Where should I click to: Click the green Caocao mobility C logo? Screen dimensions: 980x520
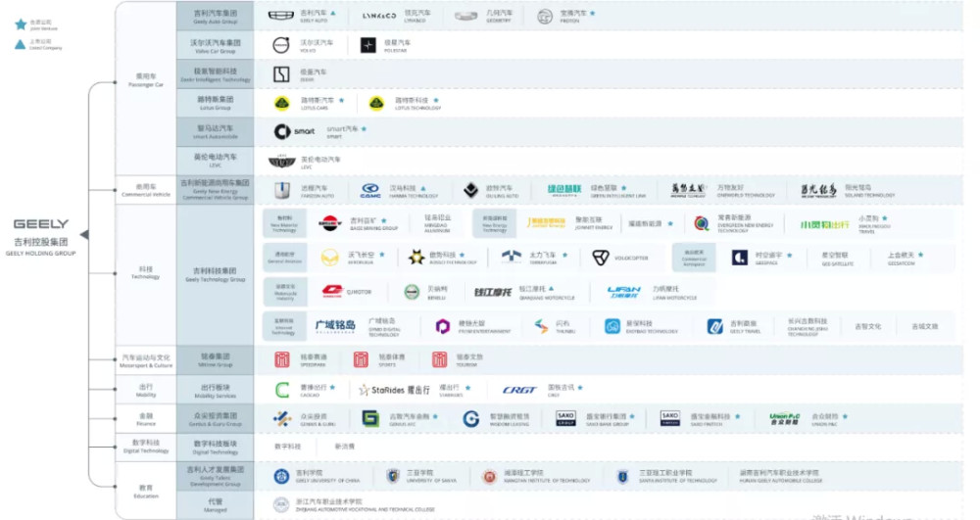tap(282, 390)
